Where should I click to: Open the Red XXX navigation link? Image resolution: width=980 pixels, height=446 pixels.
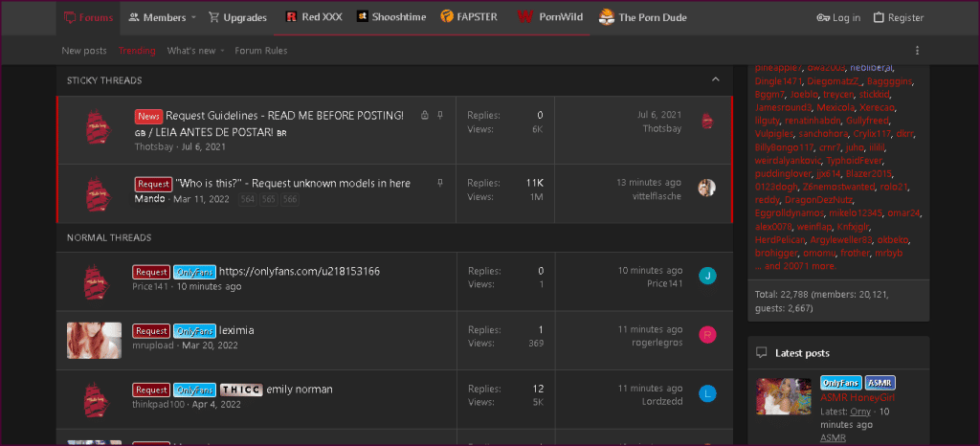pyautogui.click(x=314, y=17)
